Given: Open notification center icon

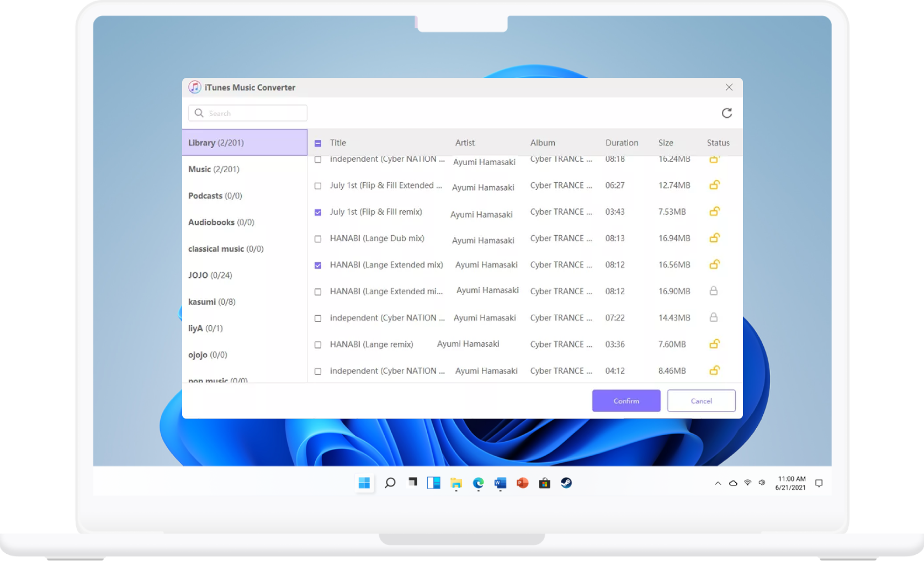Looking at the screenshot, I should click(819, 483).
